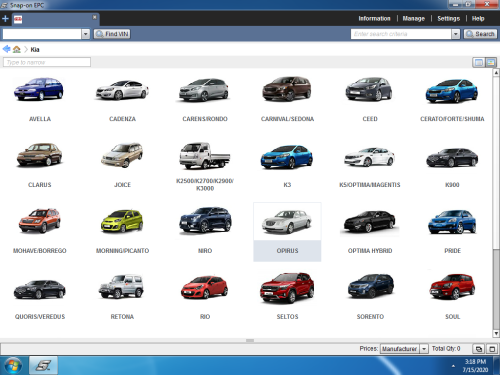Select the blue K3 car
Viewport: 500px width, 375px height.
pyautogui.click(x=287, y=157)
